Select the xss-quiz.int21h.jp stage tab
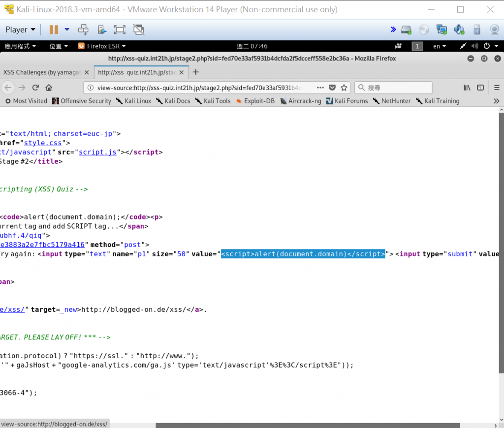Viewport: 504px width, 428px height. coord(137,72)
